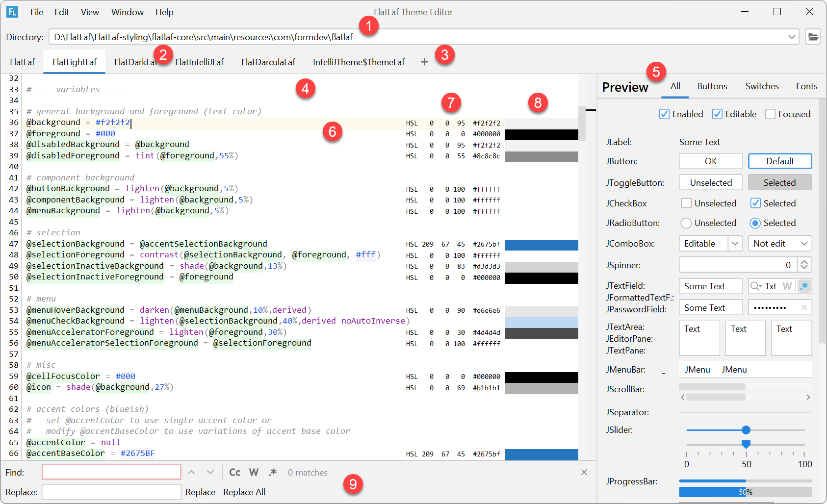
Task: Go to previous match with up arrow
Action: [x=191, y=472]
